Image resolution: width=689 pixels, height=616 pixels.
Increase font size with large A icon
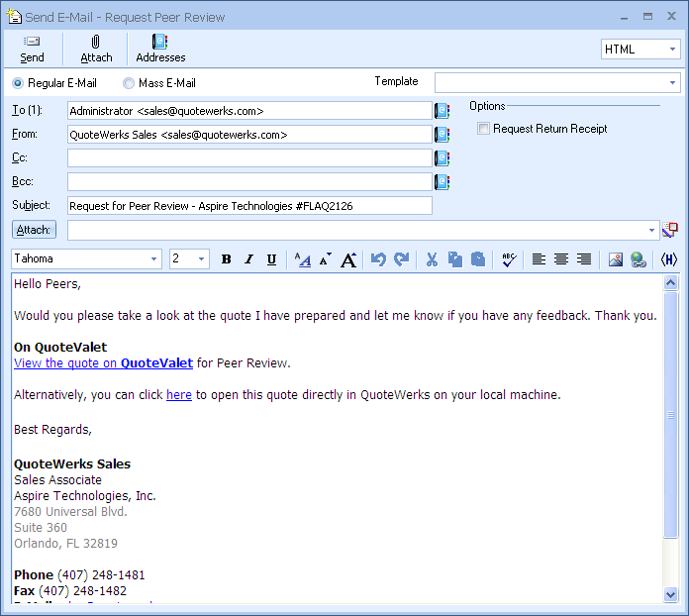pos(348,259)
